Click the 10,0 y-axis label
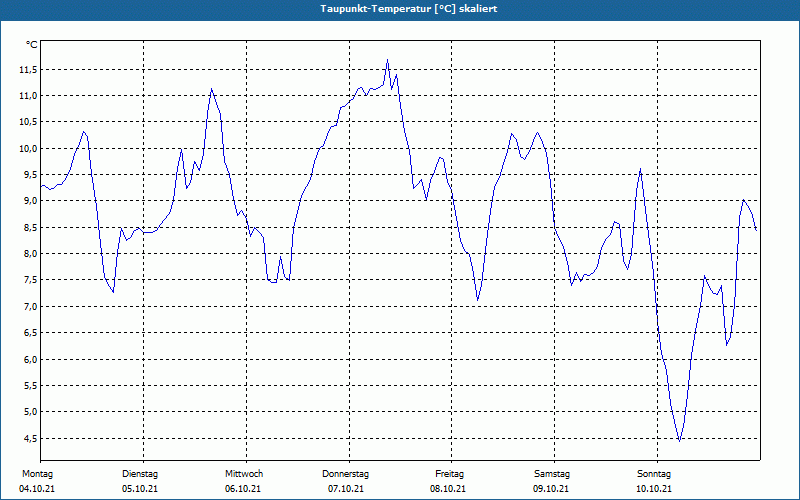 point(28,148)
